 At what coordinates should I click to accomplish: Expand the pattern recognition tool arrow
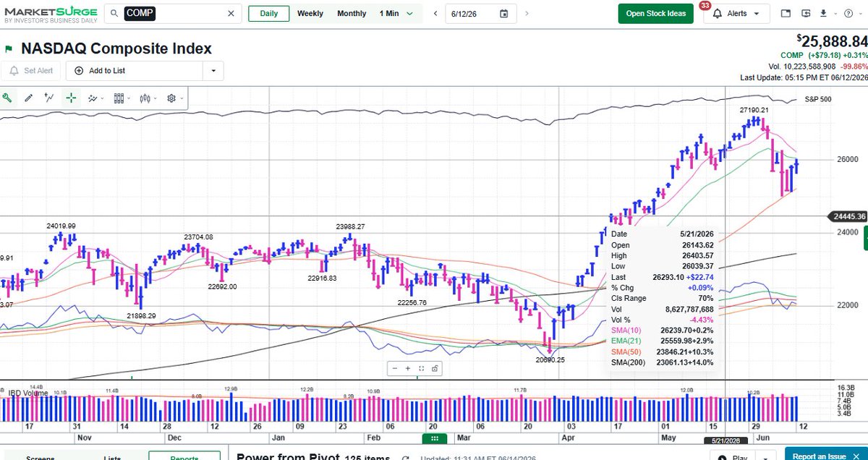(103, 98)
